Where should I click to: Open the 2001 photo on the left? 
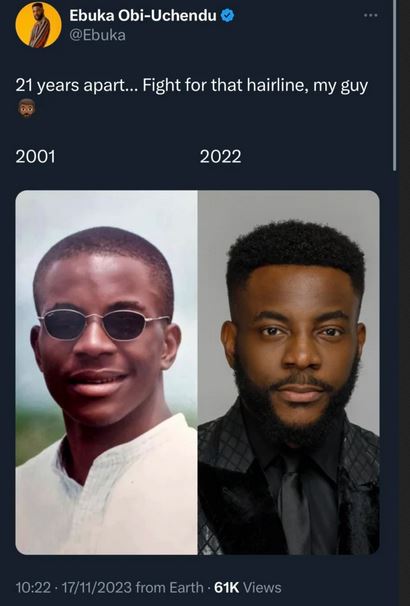107,372
